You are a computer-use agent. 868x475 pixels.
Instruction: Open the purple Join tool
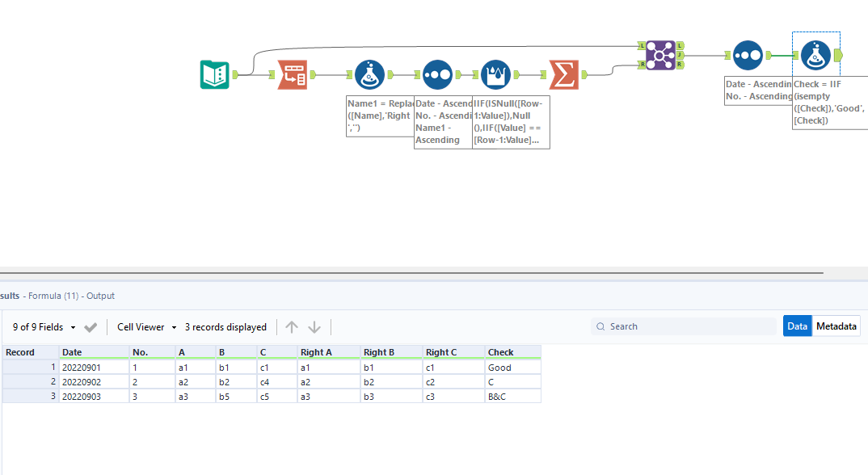click(x=659, y=55)
